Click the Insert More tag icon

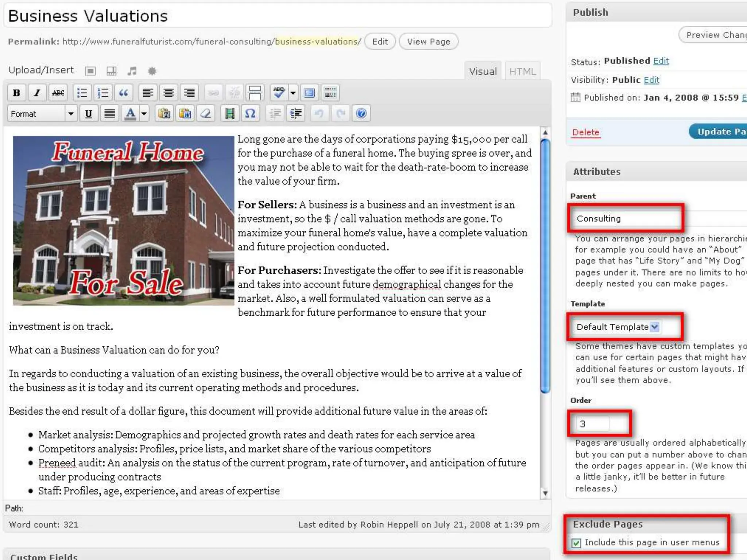click(x=255, y=93)
